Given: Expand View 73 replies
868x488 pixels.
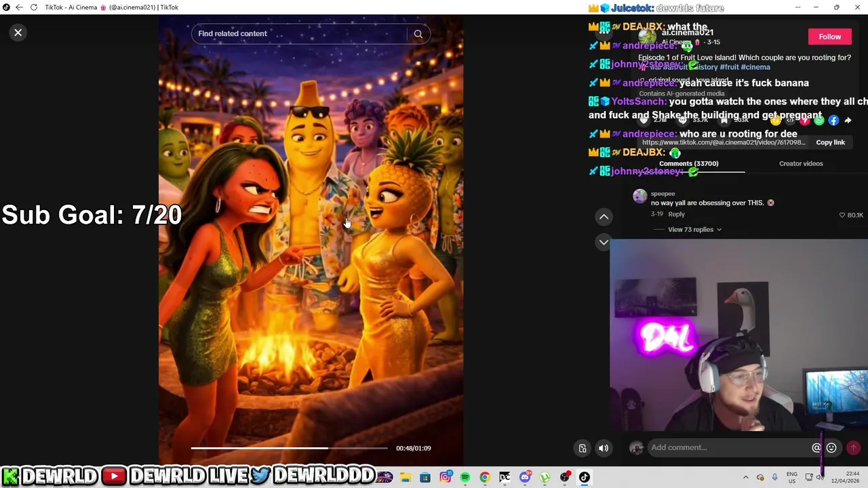Looking at the screenshot, I should (694, 230).
